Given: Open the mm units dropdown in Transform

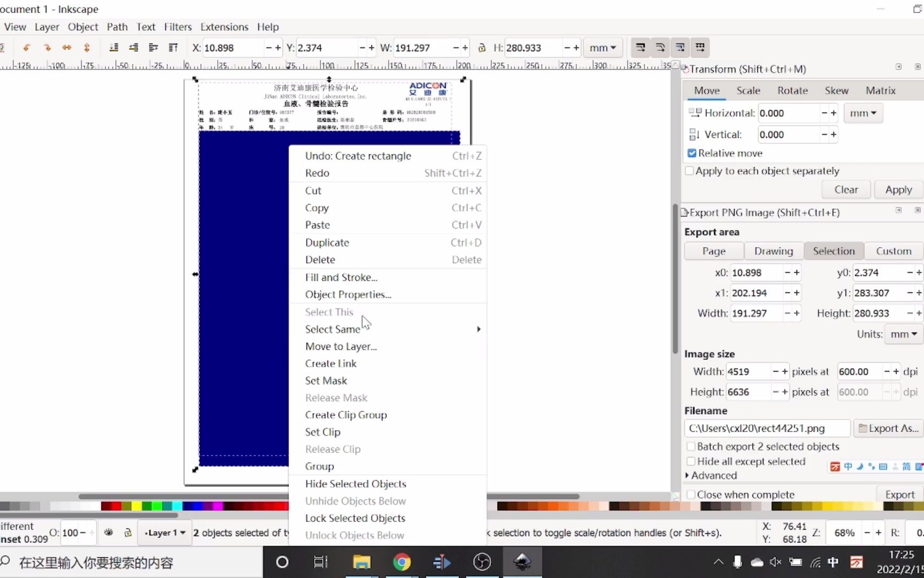Looking at the screenshot, I should [863, 113].
